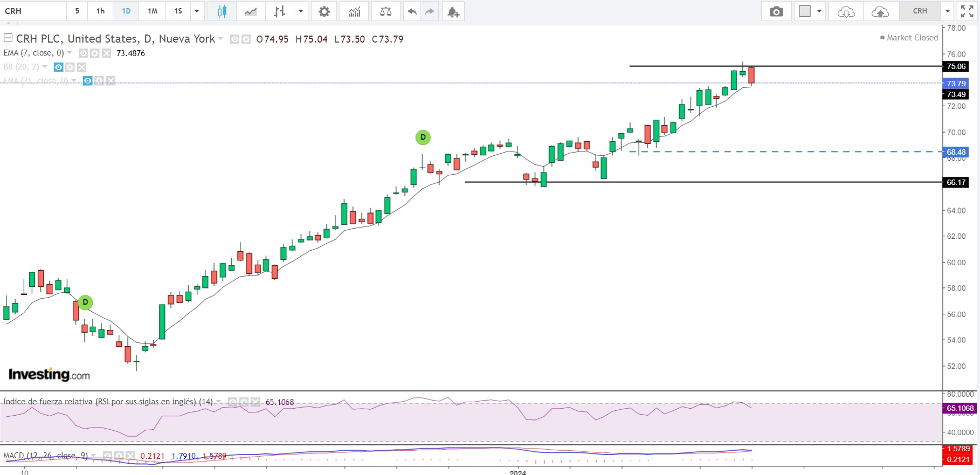The image size is (980, 475).
Task: Select the candlestick chart style button
Action: coord(222,11)
